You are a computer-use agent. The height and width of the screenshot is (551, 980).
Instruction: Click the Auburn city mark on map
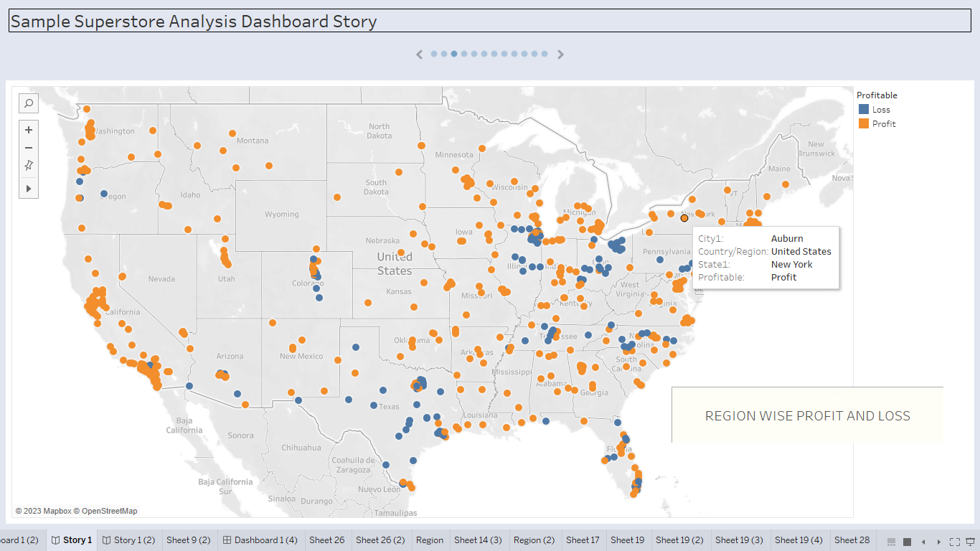click(x=684, y=217)
